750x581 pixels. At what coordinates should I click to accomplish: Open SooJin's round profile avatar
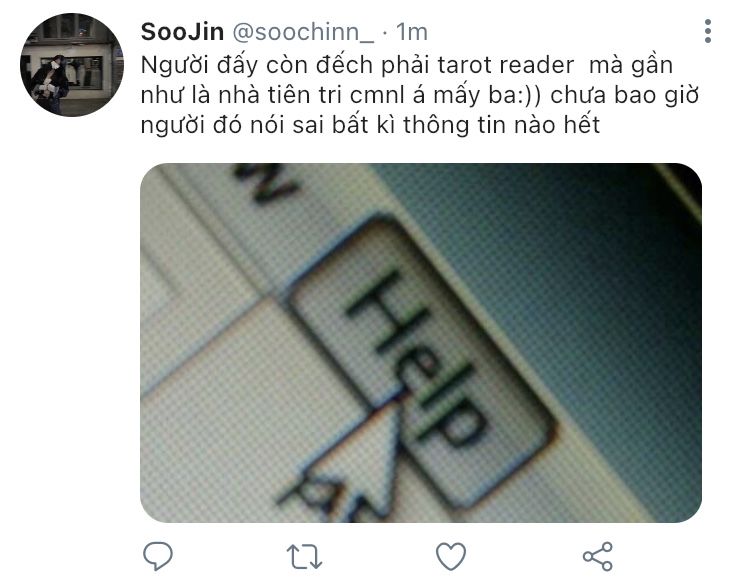[x=72, y=65]
